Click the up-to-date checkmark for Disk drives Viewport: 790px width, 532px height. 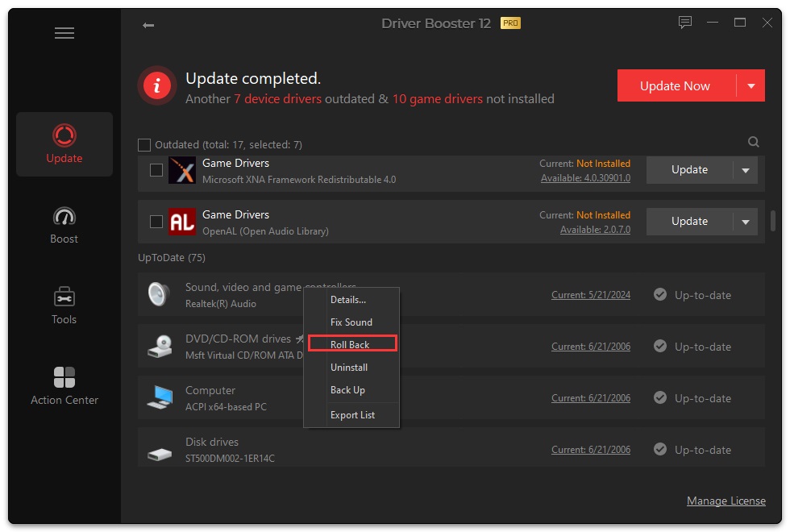(x=660, y=449)
